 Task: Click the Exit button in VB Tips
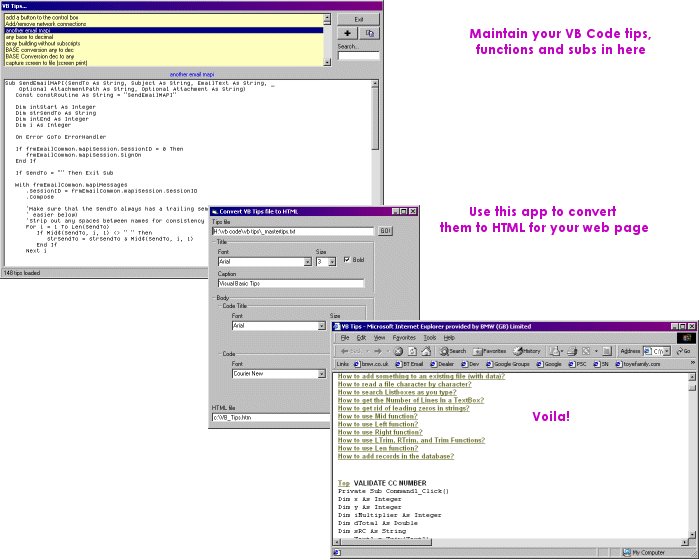358,19
